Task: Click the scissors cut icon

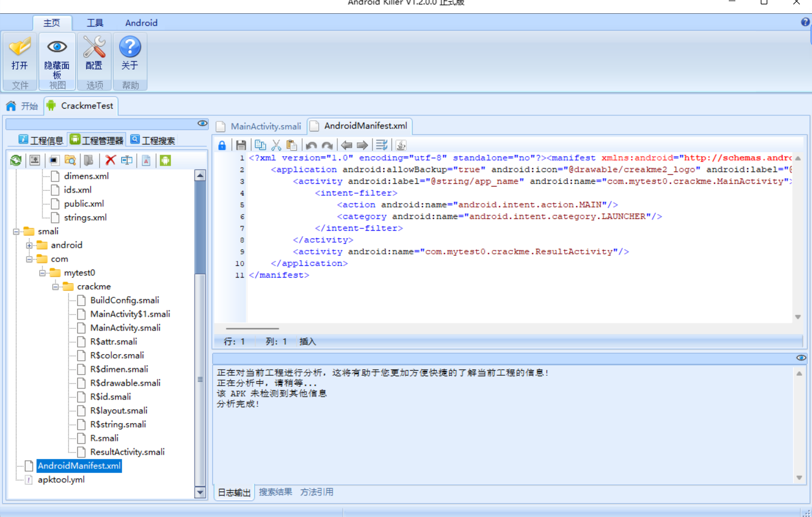Action: point(276,145)
